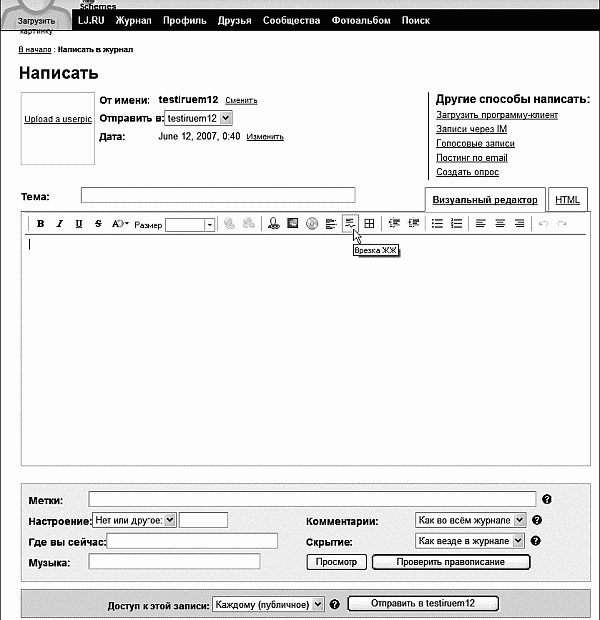The width and height of the screenshot is (600, 620).
Task: Click inside the main post text area
Action: coord(306,350)
